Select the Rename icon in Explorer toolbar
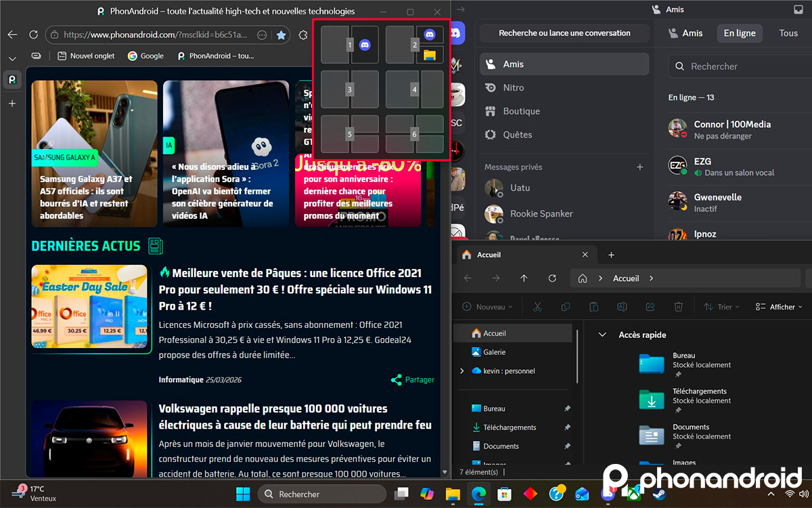This screenshot has width=812, height=508. [622, 307]
